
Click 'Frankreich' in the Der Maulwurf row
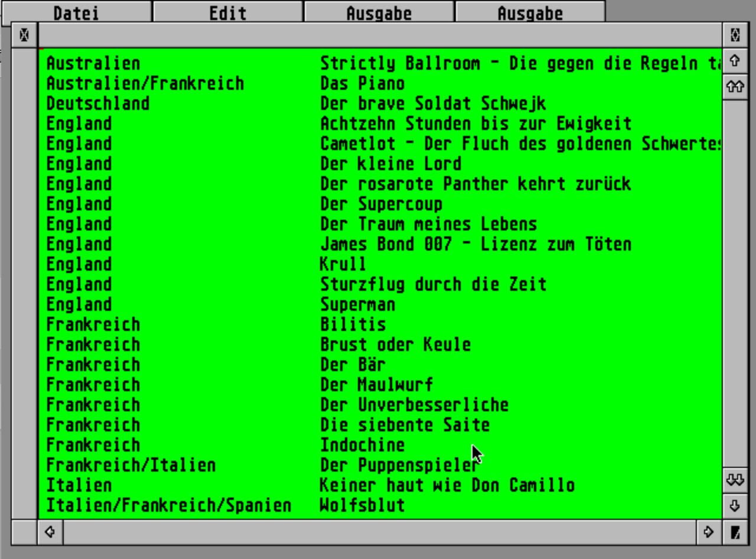coord(93,385)
